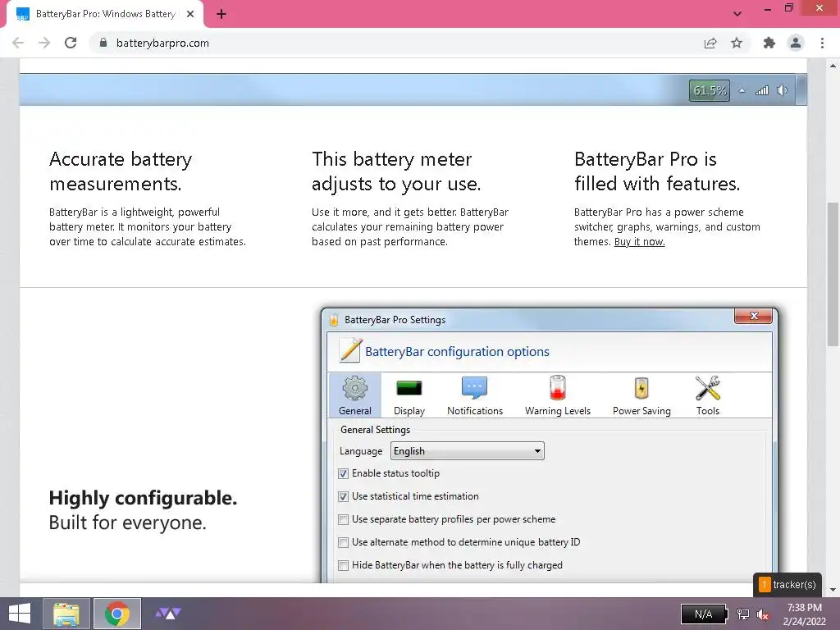Open the Chrome three-dot menu

coord(822,43)
